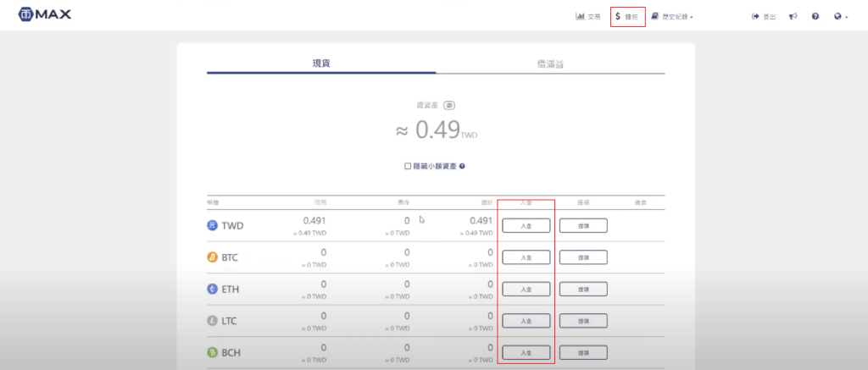Click the BTC Bitcoin icon
The width and height of the screenshot is (868, 370).
coord(212,257)
